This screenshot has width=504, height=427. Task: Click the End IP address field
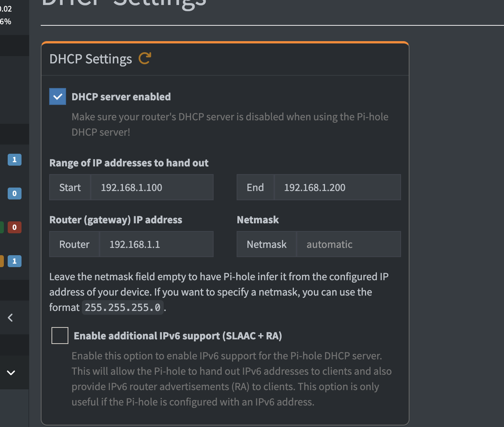[x=337, y=187]
